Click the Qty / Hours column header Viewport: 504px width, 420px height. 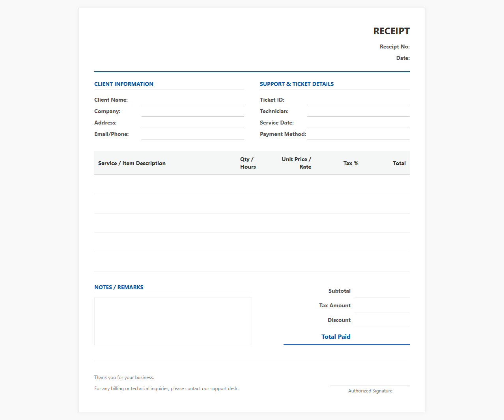coord(248,163)
